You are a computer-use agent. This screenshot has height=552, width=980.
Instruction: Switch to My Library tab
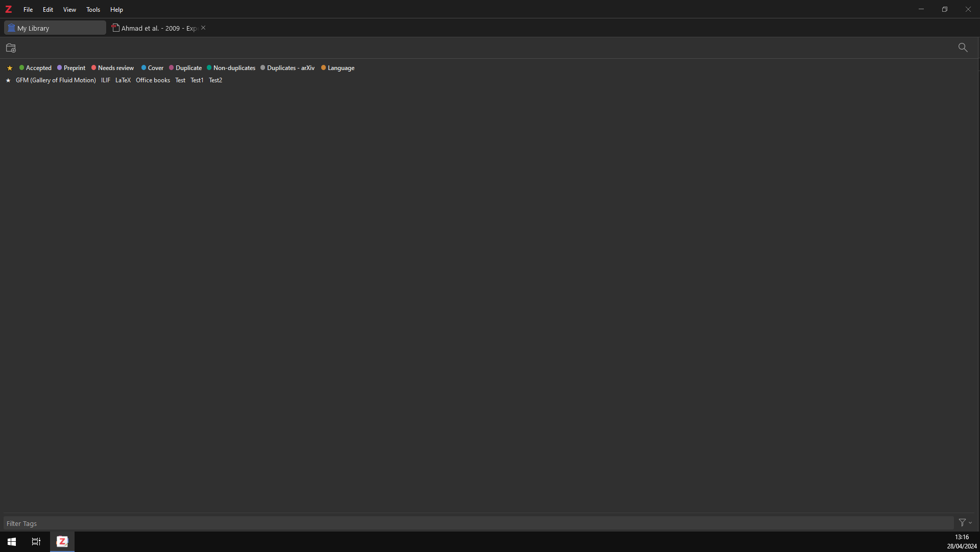pos(55,28)
